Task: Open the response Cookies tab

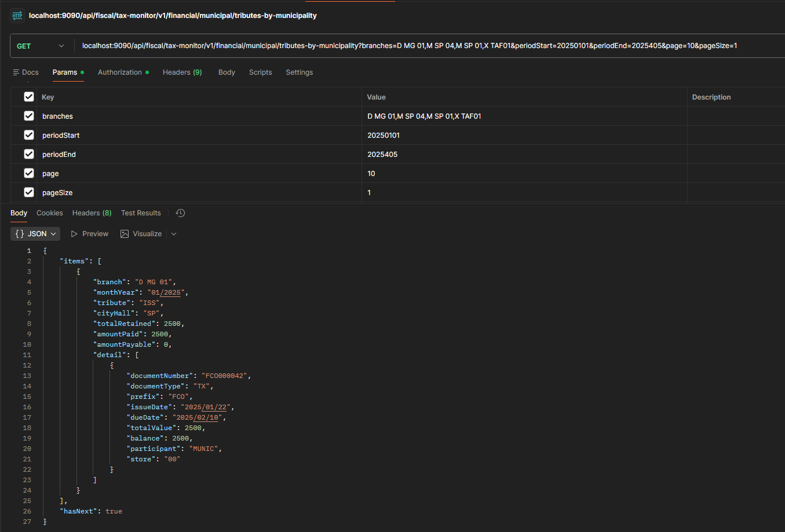Action: (x=50, y=213)
